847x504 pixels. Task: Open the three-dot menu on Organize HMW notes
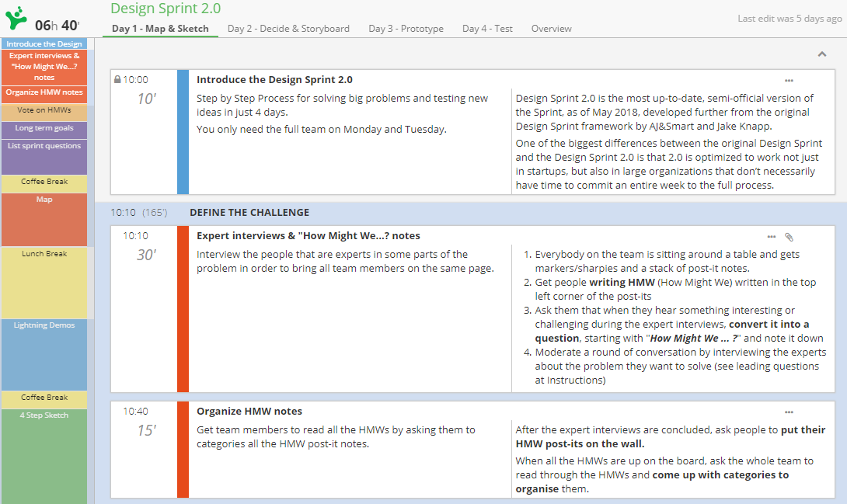point(789,412)
